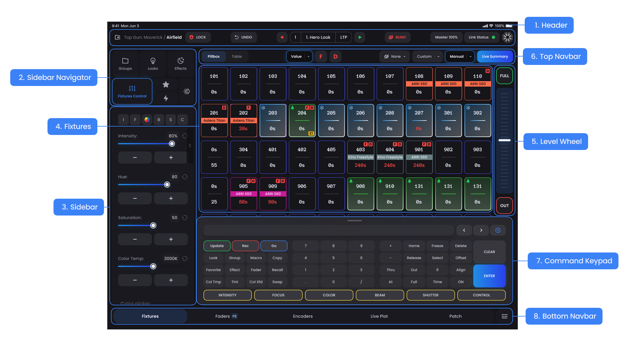Toggle BLIND mode
Image resolution: width=644 pixels, height=364 pixels.
(x=397, y=37)
